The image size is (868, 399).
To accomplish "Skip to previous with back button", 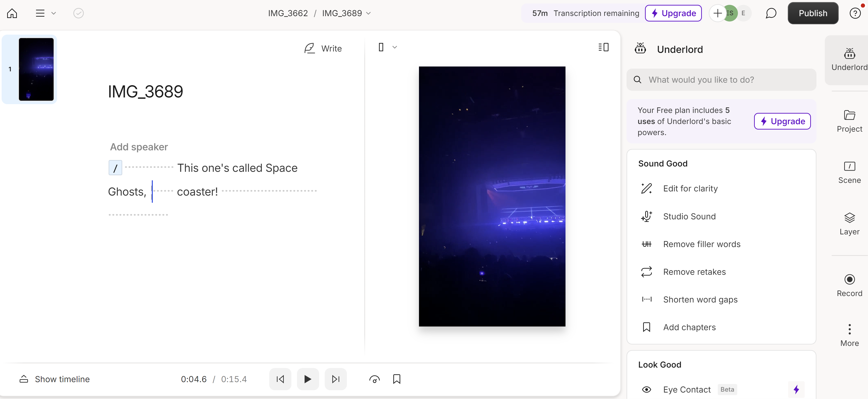I will (280, 379).
